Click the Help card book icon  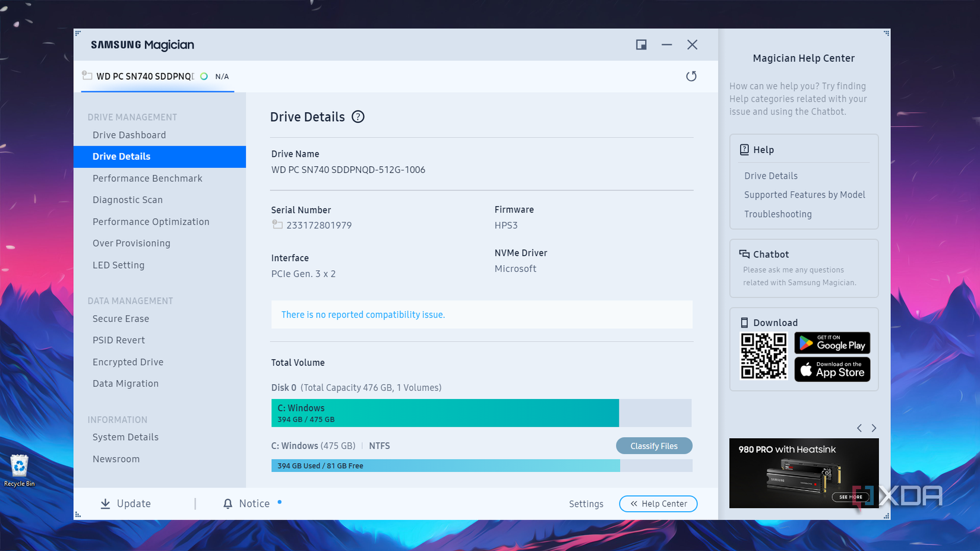[744, 150]
